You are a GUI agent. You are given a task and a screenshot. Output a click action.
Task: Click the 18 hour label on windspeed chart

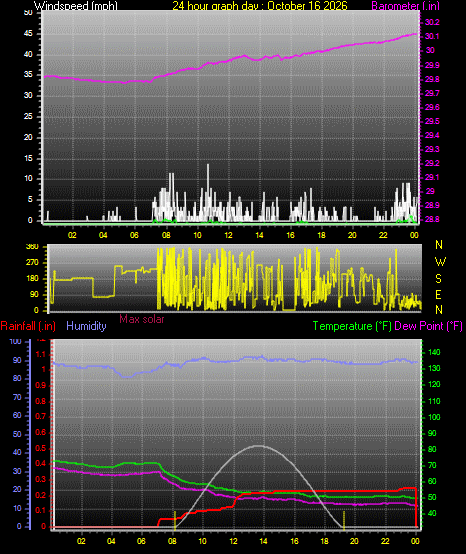click(x=321, y=235)
